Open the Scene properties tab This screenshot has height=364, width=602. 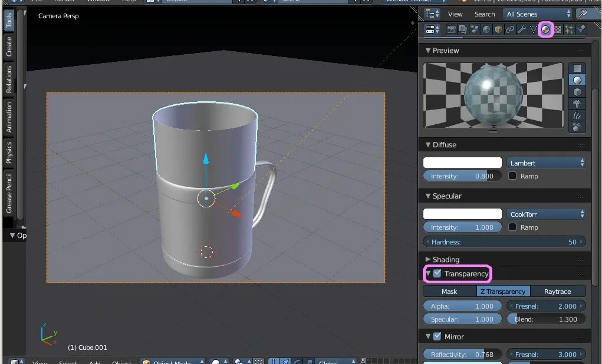[475, 29]
